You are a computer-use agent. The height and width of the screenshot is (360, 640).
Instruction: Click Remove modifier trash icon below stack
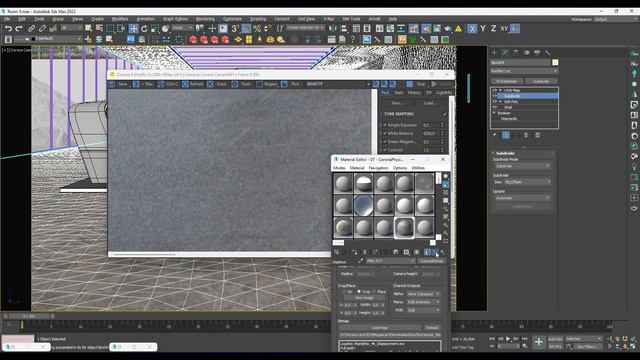tap(526, 135)
